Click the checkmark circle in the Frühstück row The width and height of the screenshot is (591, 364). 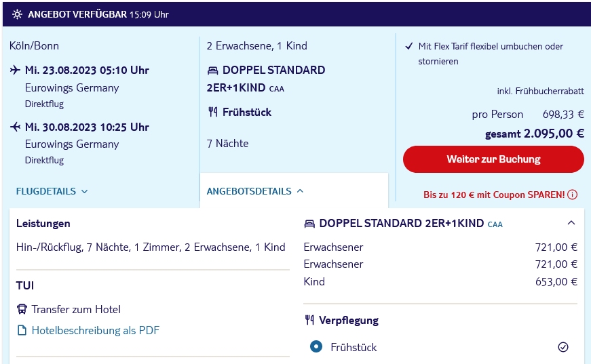563,346
